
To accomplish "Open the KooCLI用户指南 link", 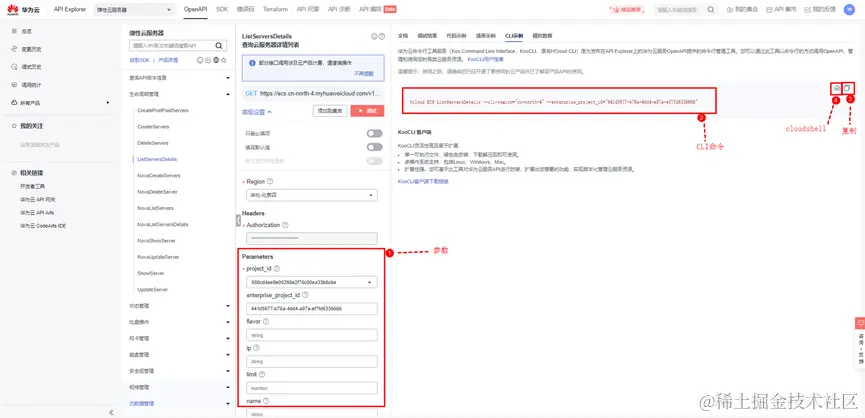I will click(485, 58).
